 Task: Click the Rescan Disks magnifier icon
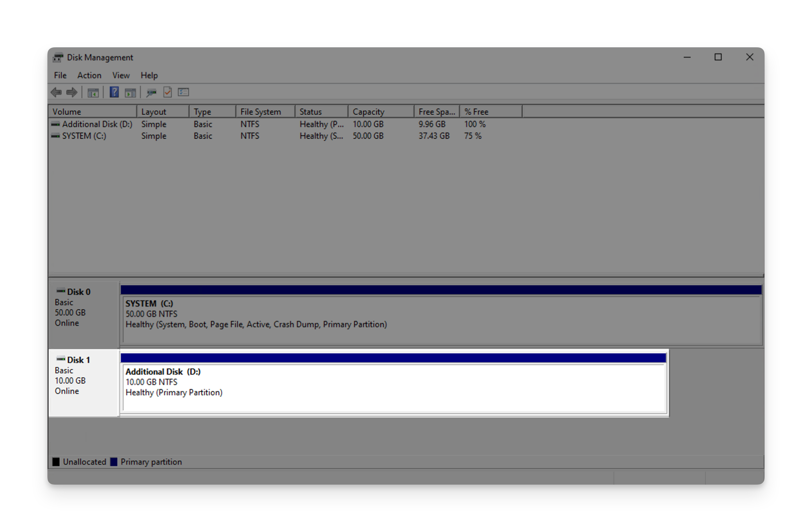pos(151,92)
